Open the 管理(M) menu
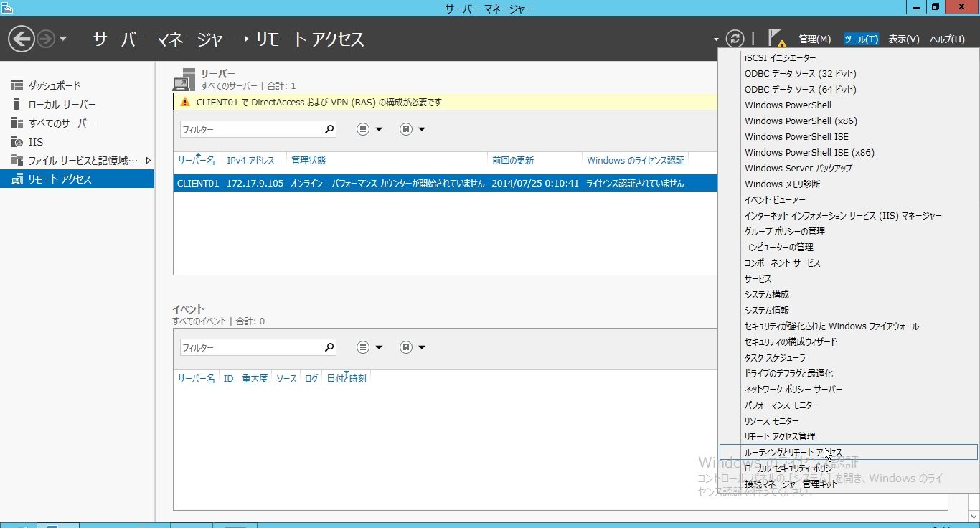 (x=814, y=39)
